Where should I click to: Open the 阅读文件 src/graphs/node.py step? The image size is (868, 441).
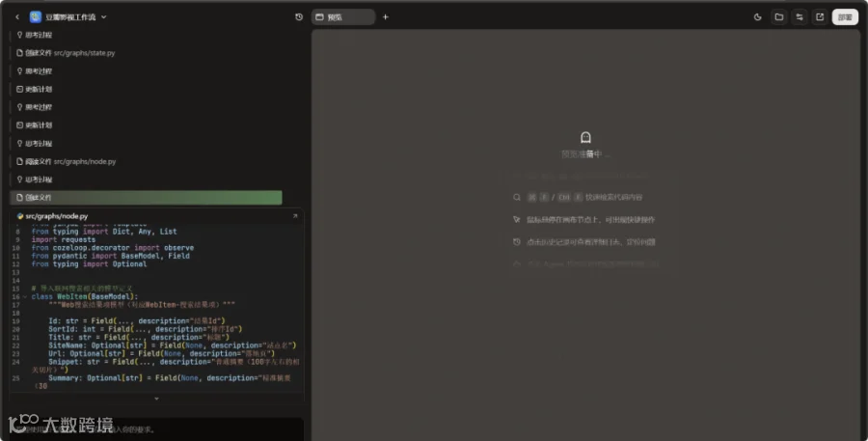pyautogui.click(x=66, y=162)
